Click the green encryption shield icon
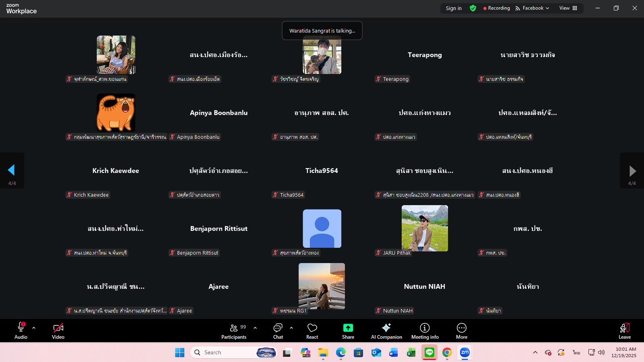 click(x=473, y=8)
